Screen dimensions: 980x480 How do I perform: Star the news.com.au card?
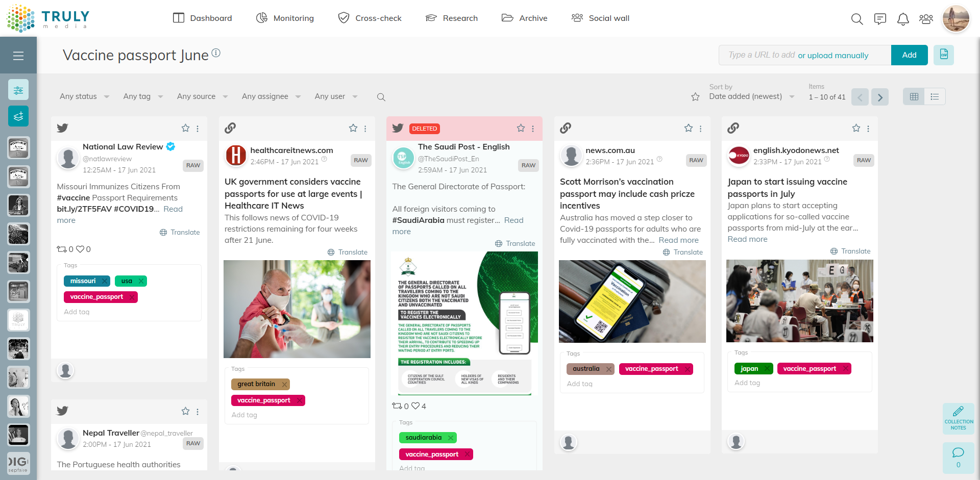point(689,128)
